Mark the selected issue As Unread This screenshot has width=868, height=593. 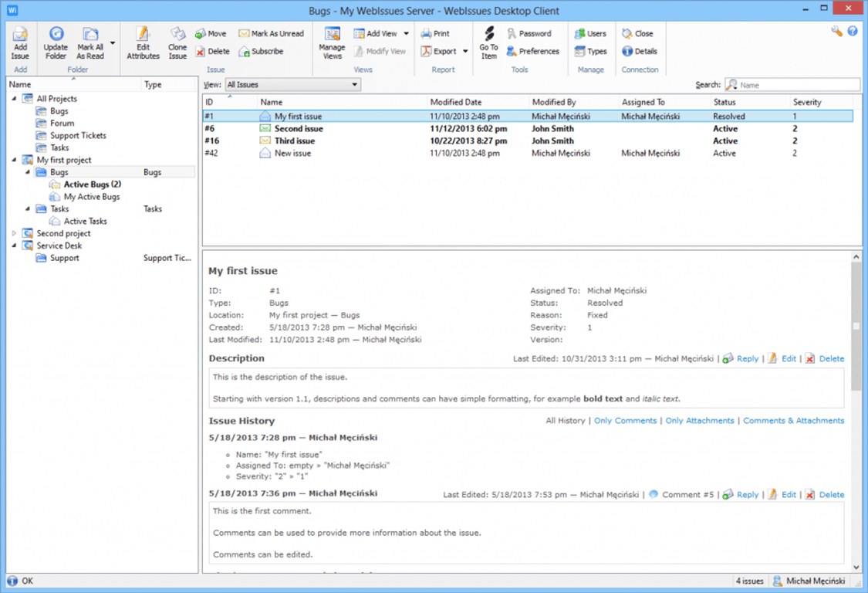click(272, 33)
